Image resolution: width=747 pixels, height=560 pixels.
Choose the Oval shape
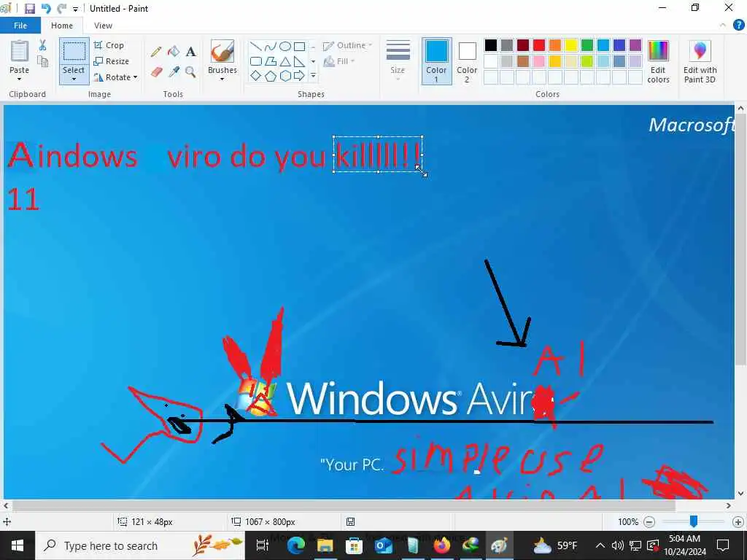(x=285, y=46)
